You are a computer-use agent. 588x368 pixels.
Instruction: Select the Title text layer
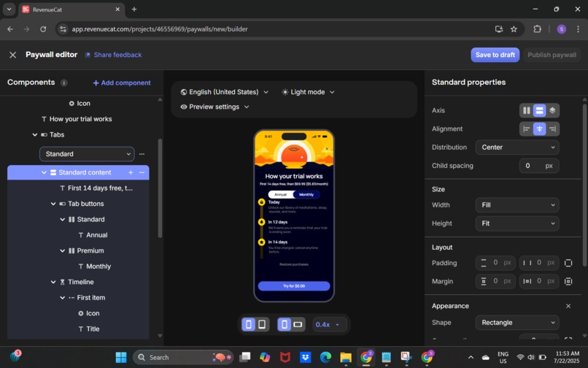(x=89, y=329)
